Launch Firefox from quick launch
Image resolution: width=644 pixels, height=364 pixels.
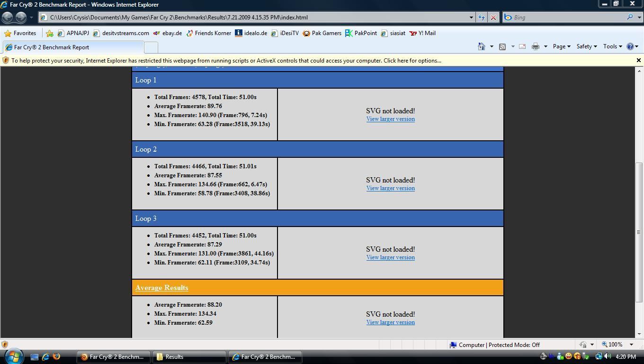coord(56,357)
